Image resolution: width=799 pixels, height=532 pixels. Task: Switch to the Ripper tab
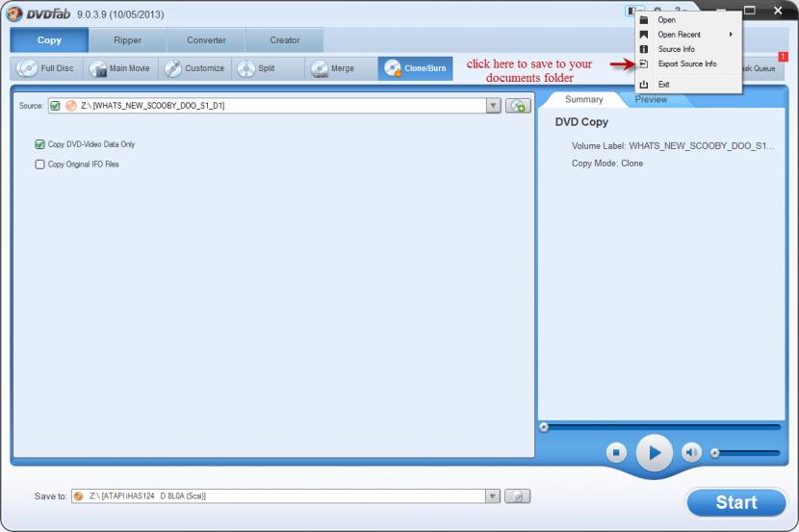point(128,40)
